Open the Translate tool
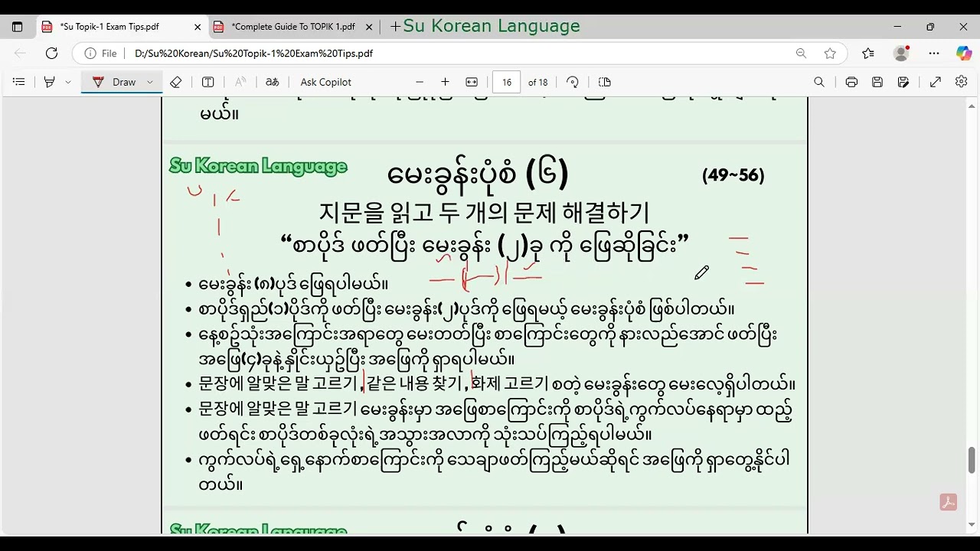Screen dimensions: 980x551 [x=272, y=82]
